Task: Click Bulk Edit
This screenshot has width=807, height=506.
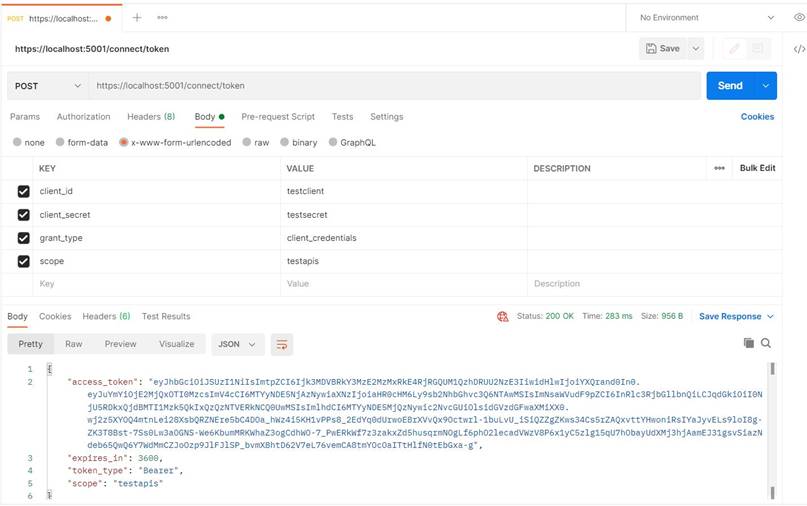Action: click(758, 168)
